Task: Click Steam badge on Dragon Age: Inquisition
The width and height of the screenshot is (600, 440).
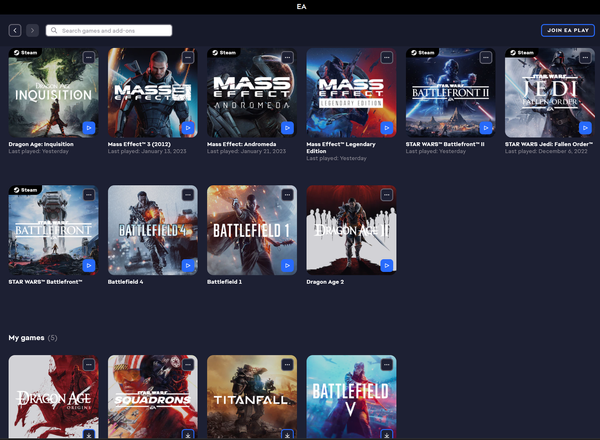Action: click(x=25, y=52)
